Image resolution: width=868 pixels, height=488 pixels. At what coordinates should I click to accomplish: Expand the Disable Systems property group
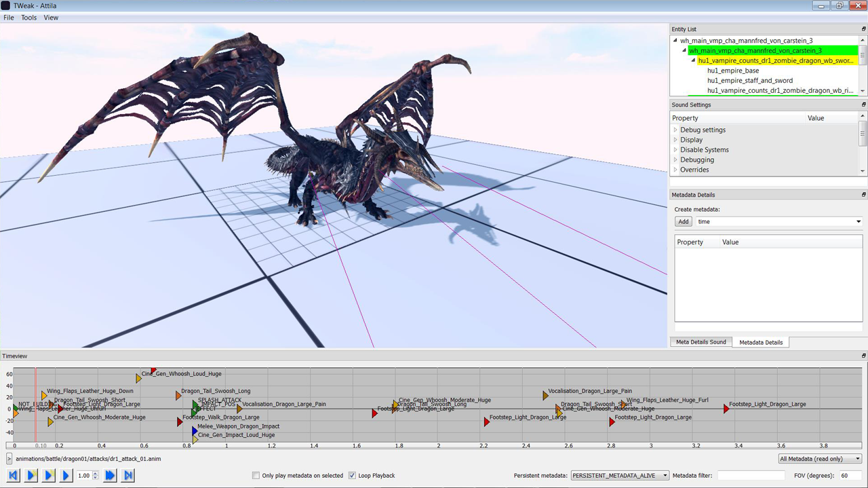click(x=675, y=150)
